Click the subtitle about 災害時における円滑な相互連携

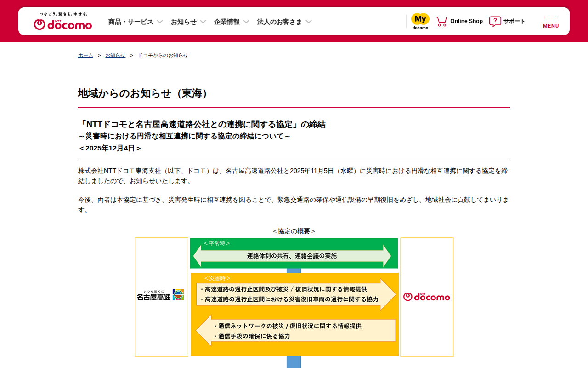[184, 136]
